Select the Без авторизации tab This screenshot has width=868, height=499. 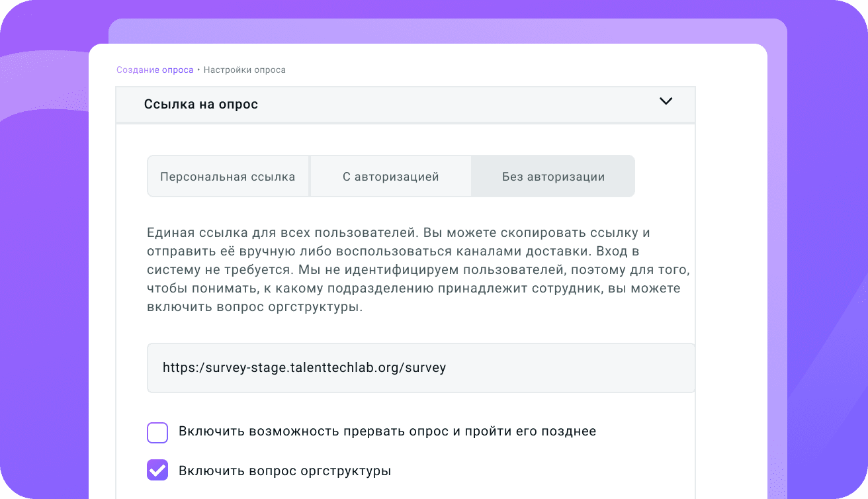pyautogui.click(x=553, y=177)
